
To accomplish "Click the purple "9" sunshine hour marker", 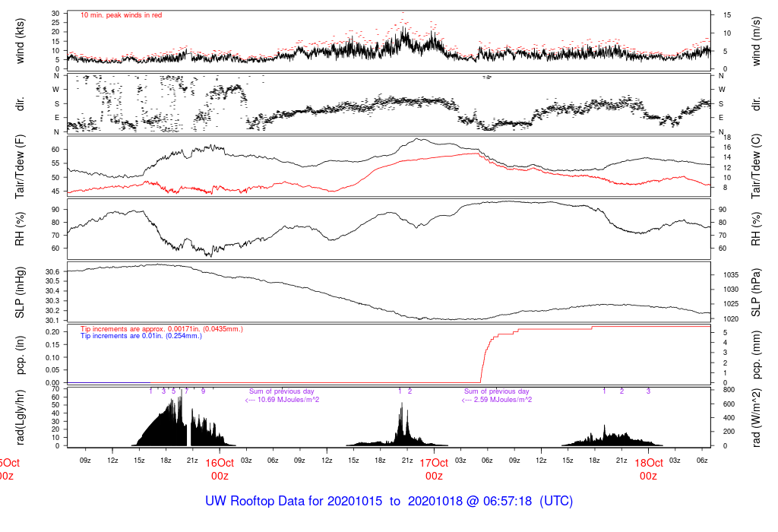I will [203, 391].
